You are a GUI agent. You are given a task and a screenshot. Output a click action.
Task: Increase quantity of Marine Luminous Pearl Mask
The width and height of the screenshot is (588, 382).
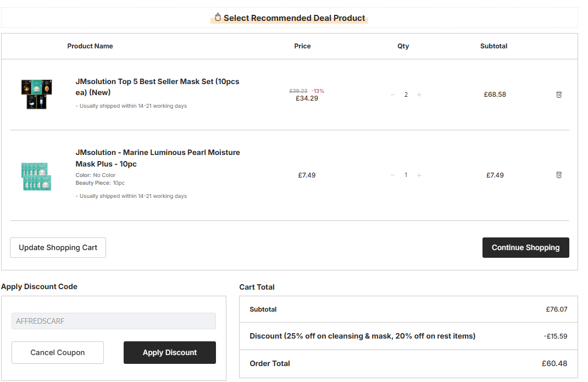(419, 175)
